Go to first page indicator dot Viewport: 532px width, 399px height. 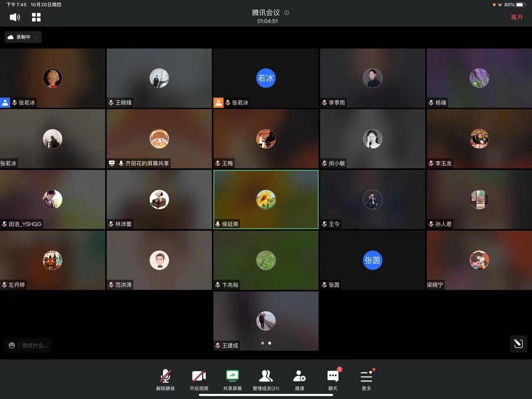click(x=263, y=343)
